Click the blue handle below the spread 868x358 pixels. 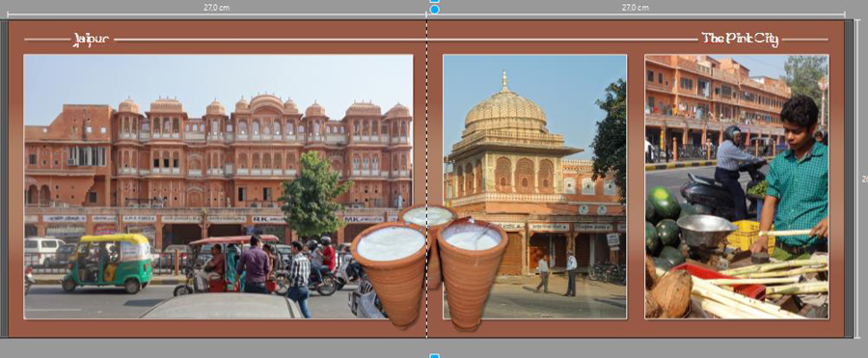435,355
